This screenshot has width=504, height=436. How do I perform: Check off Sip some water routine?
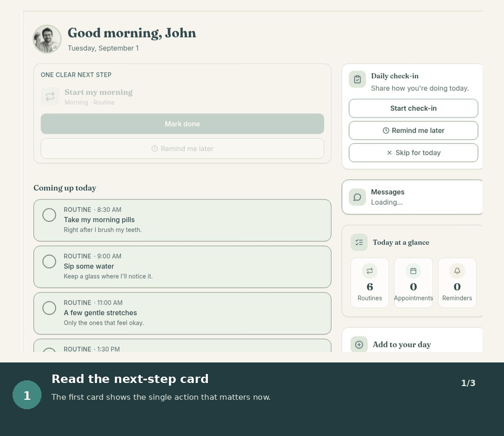coord(49,262)
